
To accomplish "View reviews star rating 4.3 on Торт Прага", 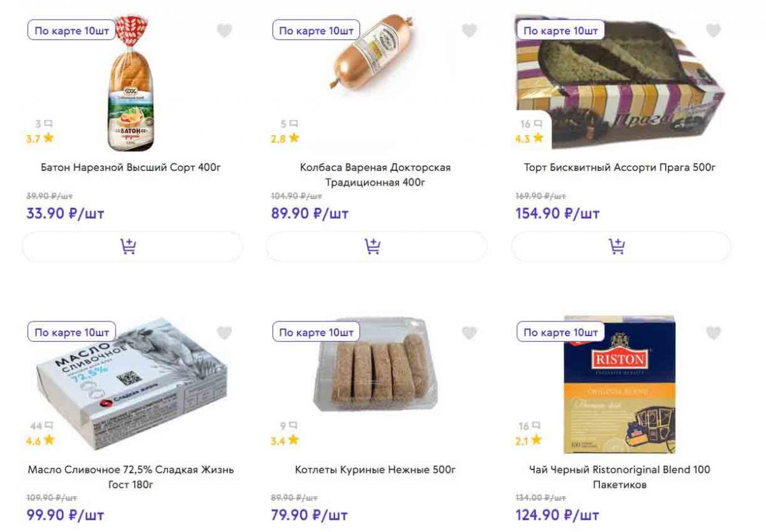I will 530,138.
